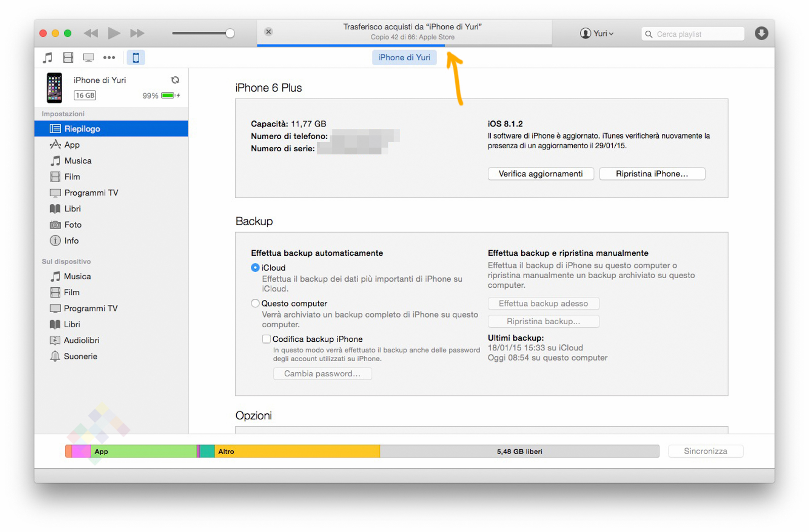This screenshot has height=532, width=809.
Task: Click Ripristina iPhone button
Action: 652,174
